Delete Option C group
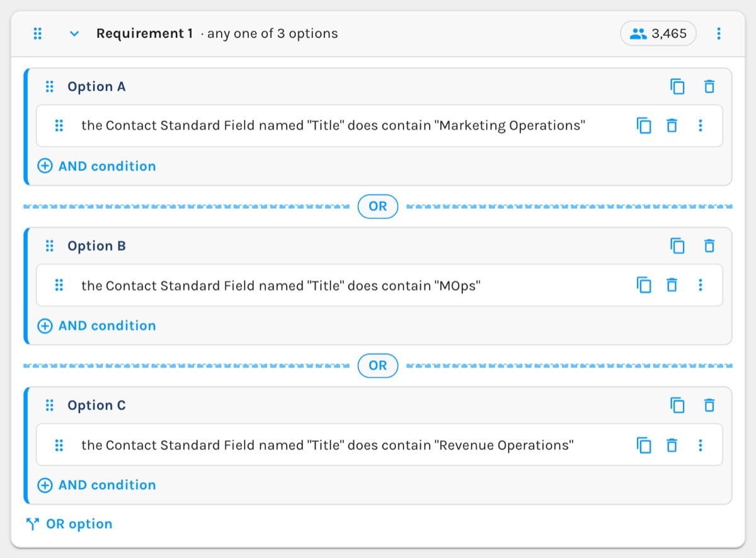This screenshot has height=558, width=756. pyautogui.click(x=709, y=405)
